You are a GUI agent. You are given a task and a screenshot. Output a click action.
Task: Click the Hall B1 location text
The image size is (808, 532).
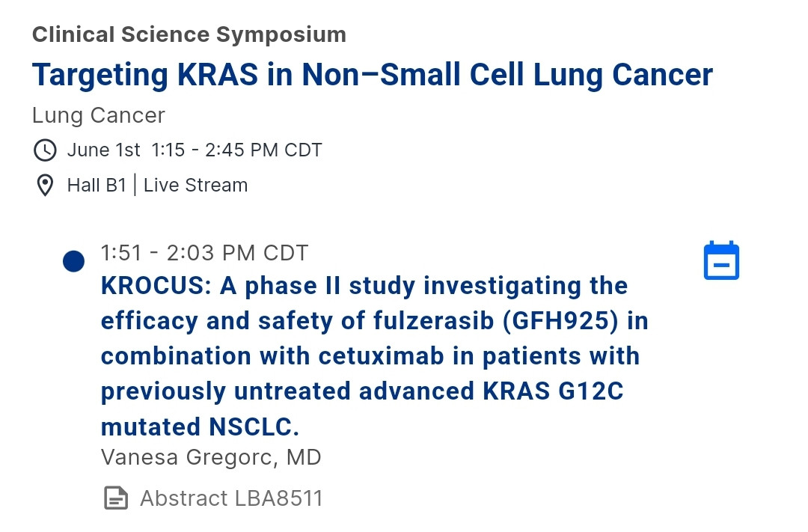point(97,185)
